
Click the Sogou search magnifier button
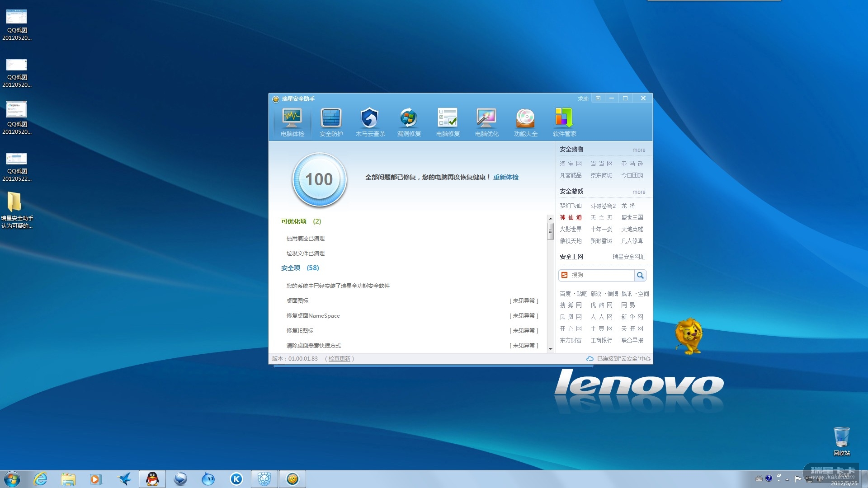pos(640,275)
